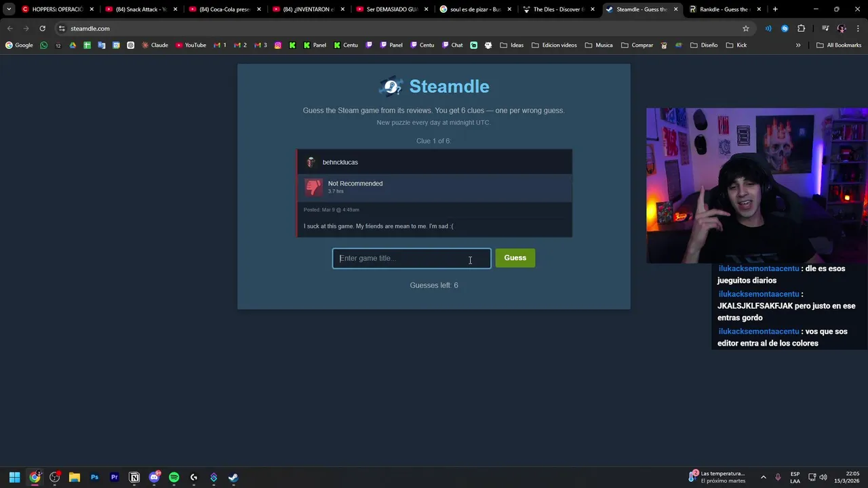The width and height of the screenshot is (868, 488).
Task: Open media controls button
Action: coord(825,28)
